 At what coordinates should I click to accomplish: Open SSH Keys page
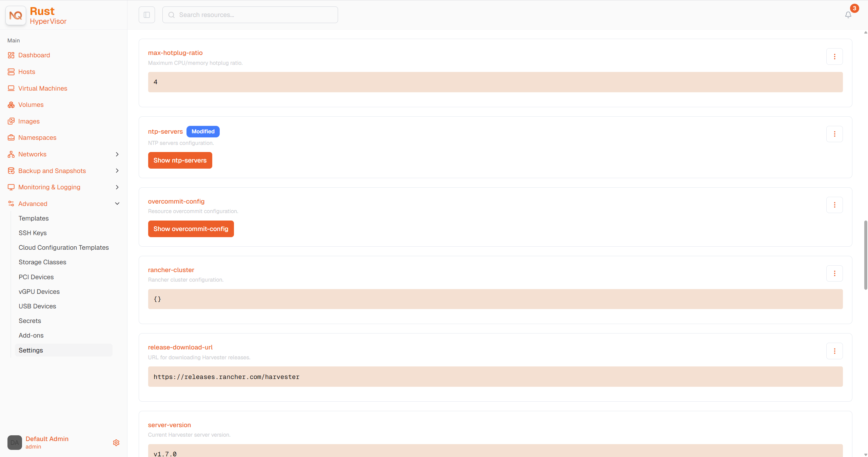click(x=33, y=233)
